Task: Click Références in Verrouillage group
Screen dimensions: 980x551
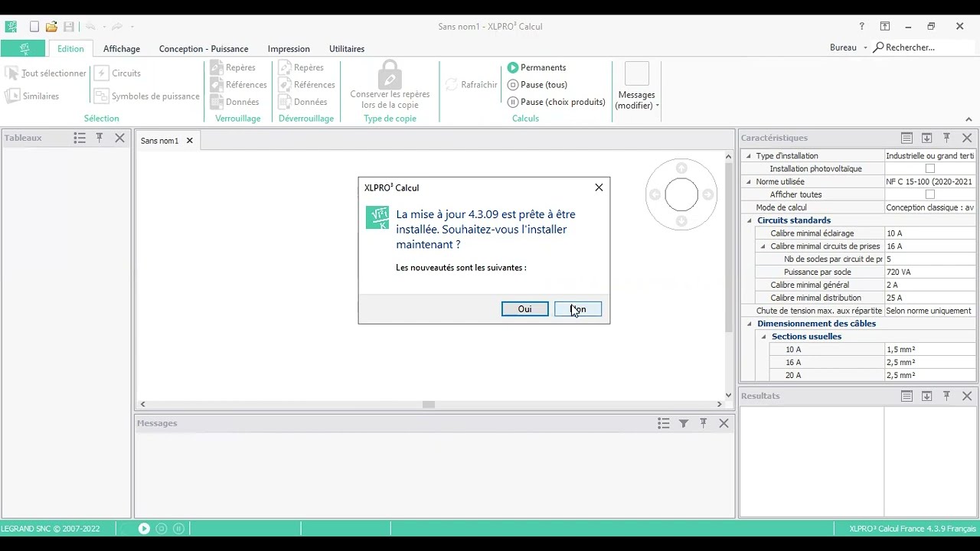Action: (238, 85)
